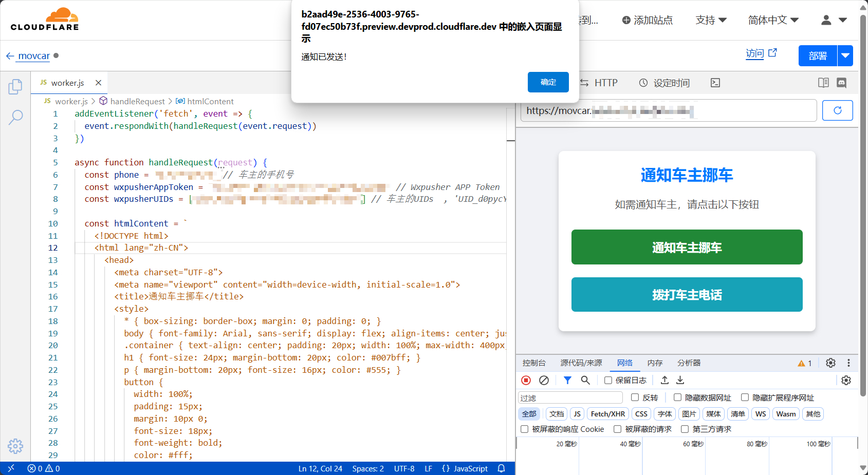
Task: Click 确定 in the alert dialog
Action: [548, 82]
